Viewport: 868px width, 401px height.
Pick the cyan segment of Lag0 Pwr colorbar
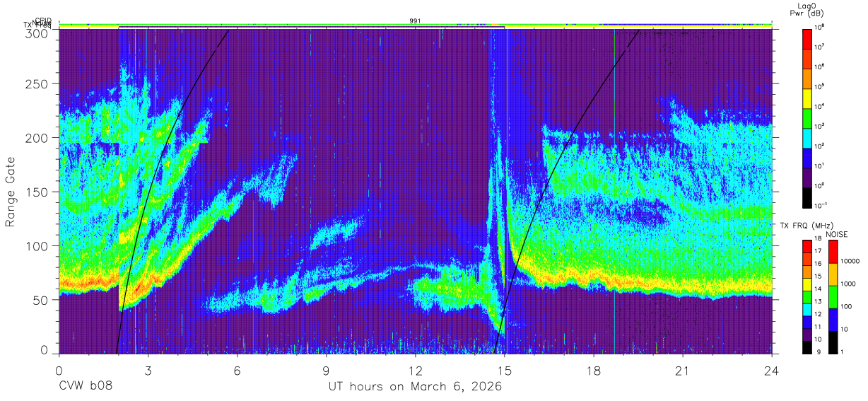click(807, 136)
